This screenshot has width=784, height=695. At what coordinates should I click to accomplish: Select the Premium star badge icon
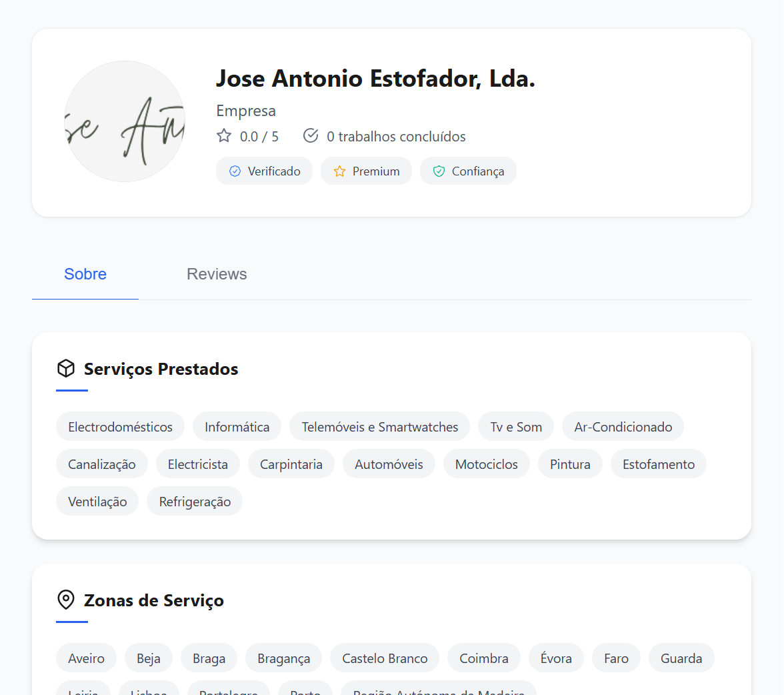339,171
